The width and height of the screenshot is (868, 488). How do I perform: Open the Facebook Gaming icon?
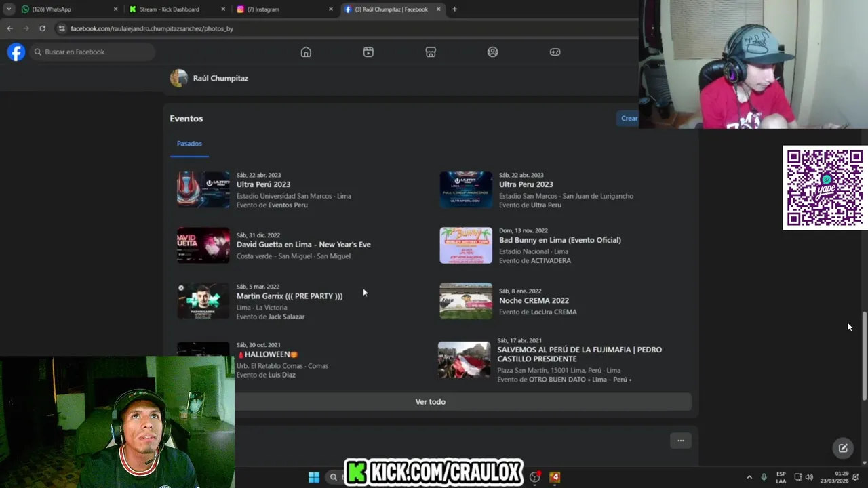(555, 52)
